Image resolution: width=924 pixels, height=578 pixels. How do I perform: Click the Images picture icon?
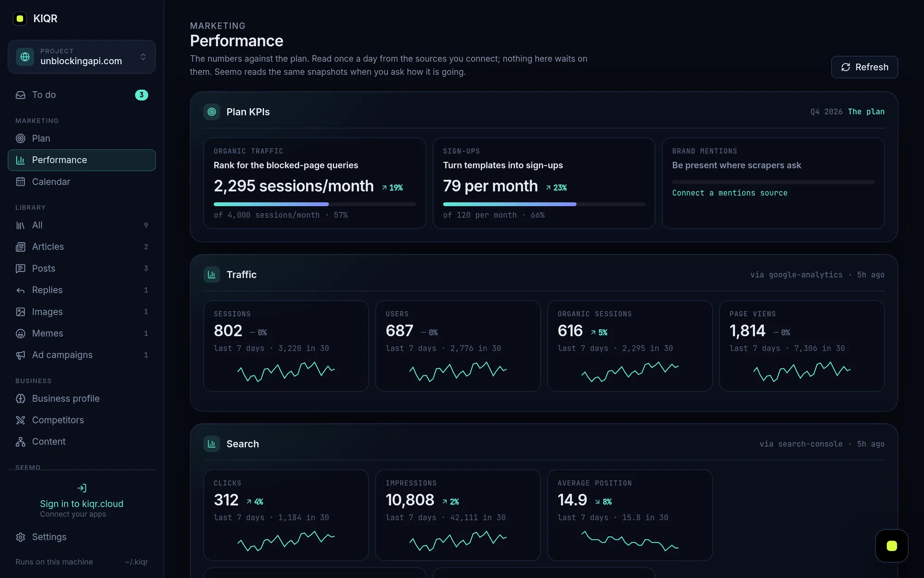tap(20, 312)
